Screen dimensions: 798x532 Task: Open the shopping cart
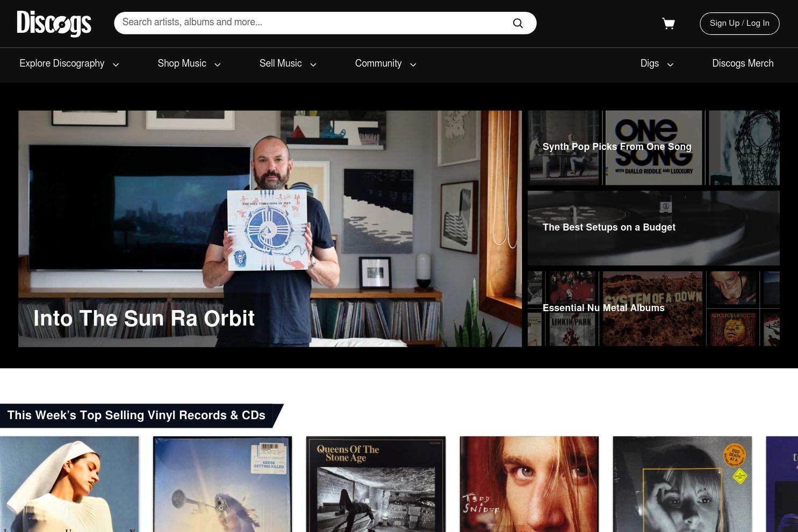[x=668, y=23]
